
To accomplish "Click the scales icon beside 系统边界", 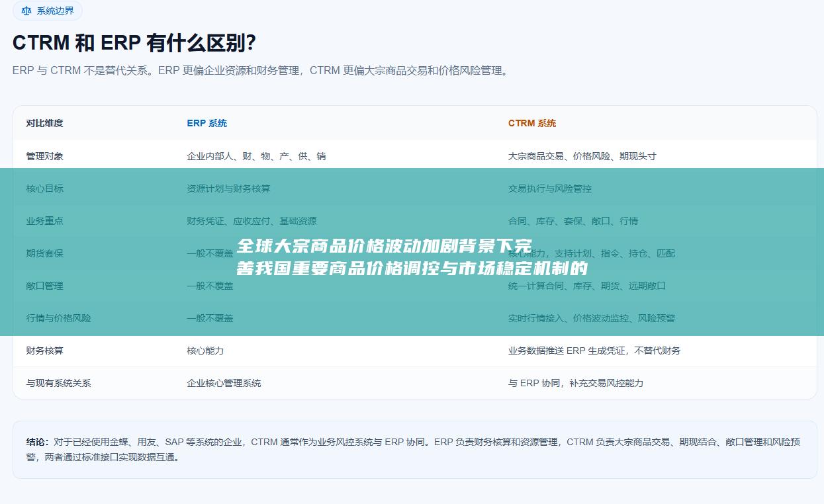I will tap(26, 11).
